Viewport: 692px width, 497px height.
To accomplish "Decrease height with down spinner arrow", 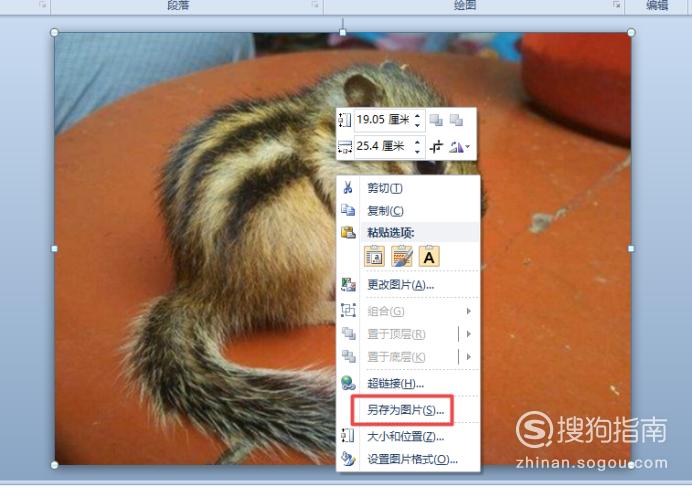I will pyautogui.click(x=417, y=125).
